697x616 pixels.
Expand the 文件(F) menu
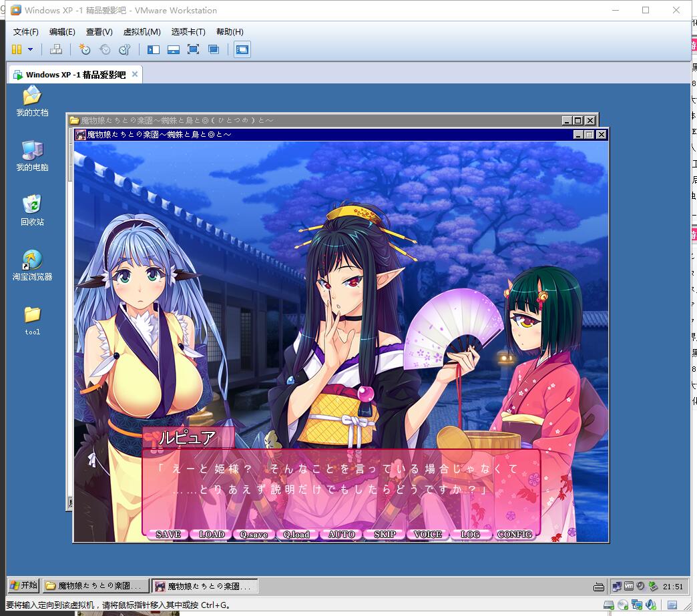coord(26,31)
